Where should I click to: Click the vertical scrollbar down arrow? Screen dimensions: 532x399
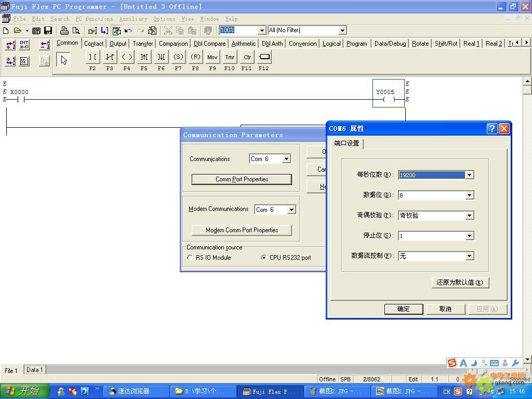[528, 360]
